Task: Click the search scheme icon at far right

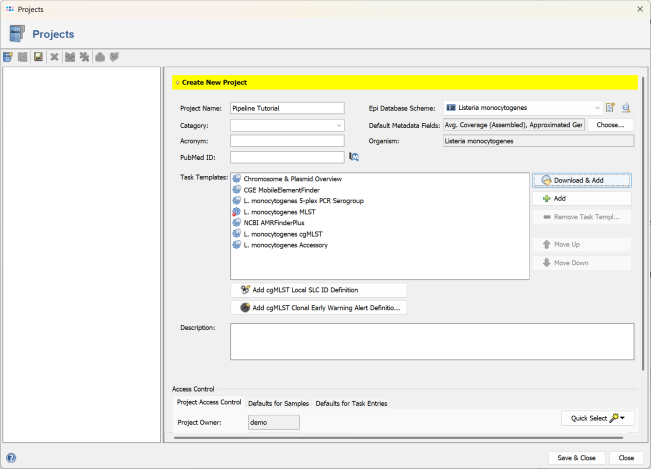Action: click(626, 108)
